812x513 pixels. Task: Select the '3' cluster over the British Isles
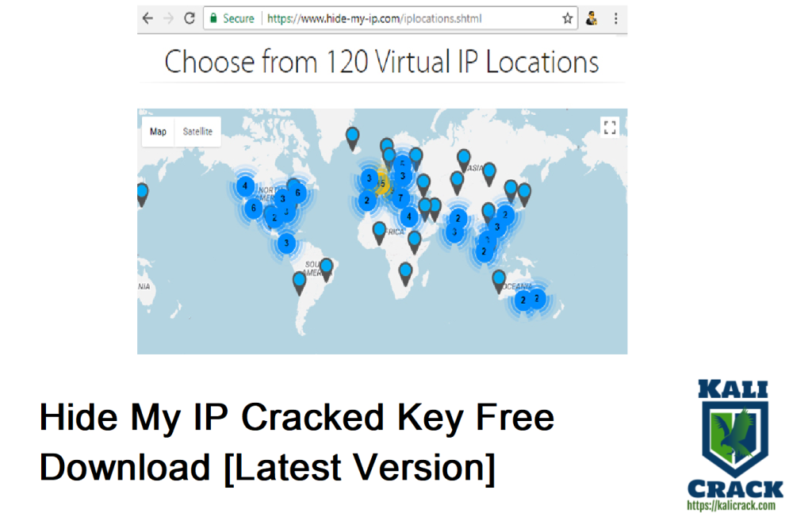[x=369, y=178]
